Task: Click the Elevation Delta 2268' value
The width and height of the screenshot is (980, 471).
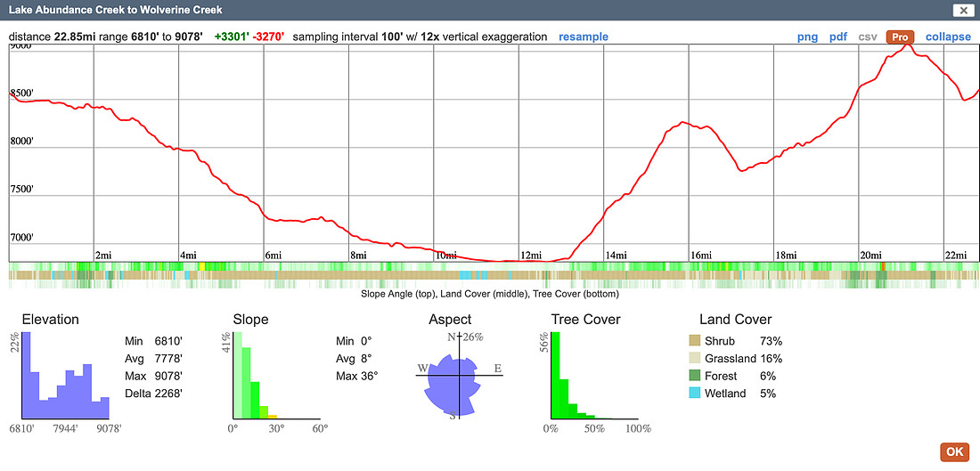Action: (168, 394)
